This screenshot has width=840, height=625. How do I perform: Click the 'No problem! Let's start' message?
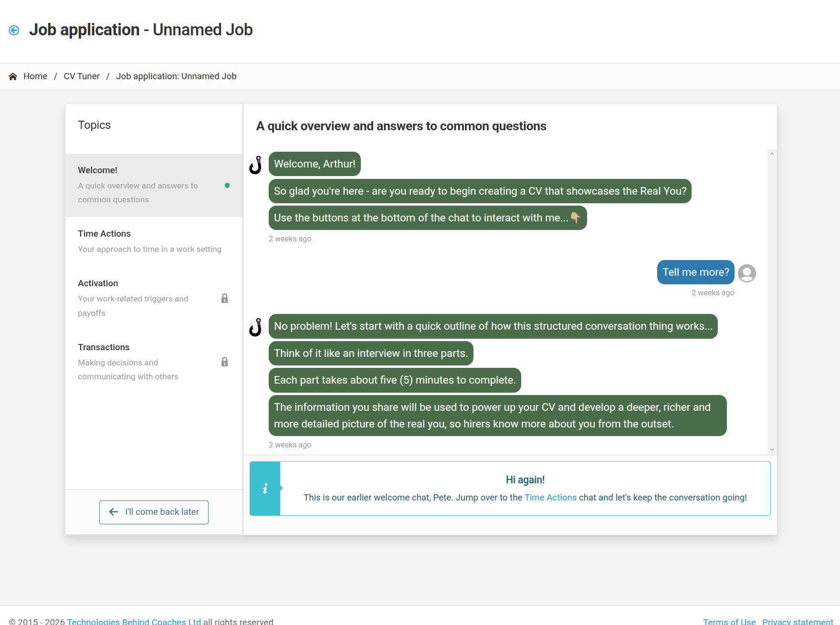[x=493, y=326]
